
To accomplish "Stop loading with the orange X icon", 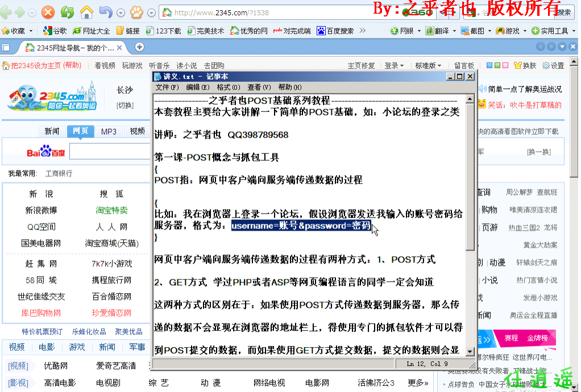I will pyautogui.click(x=48, y=12).
